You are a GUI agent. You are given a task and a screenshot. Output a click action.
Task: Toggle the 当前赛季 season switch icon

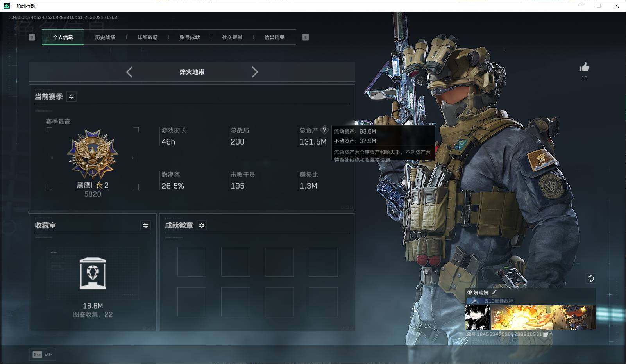pos(71,96)
